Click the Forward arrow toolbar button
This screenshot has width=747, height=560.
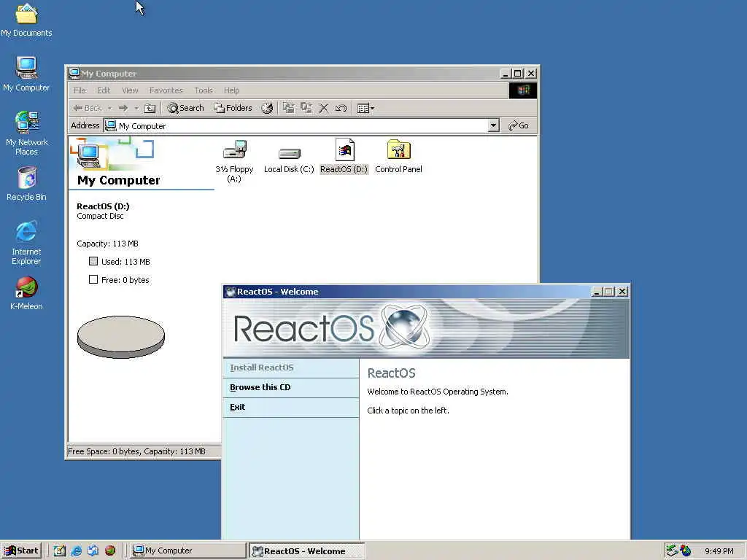123,108
